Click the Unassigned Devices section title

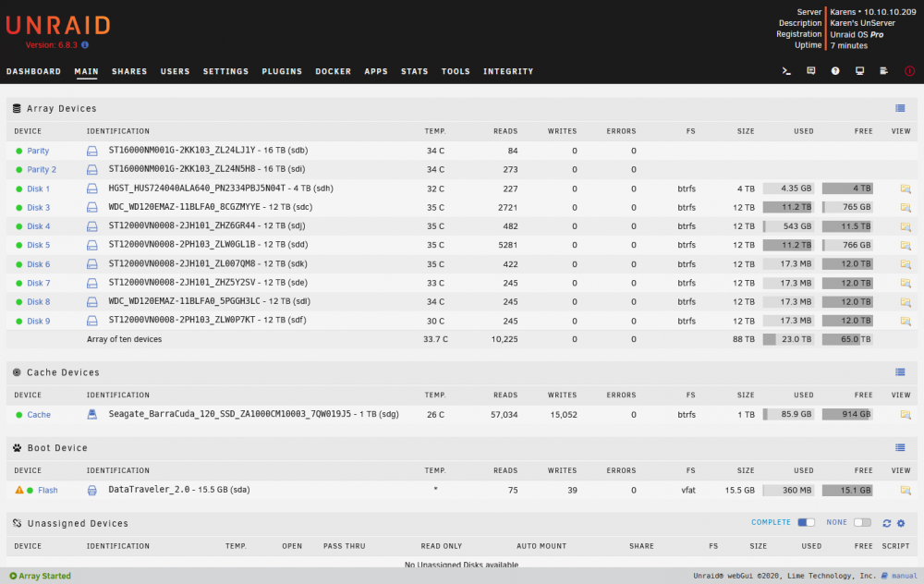pyautogui.click(x=78, y=523)
